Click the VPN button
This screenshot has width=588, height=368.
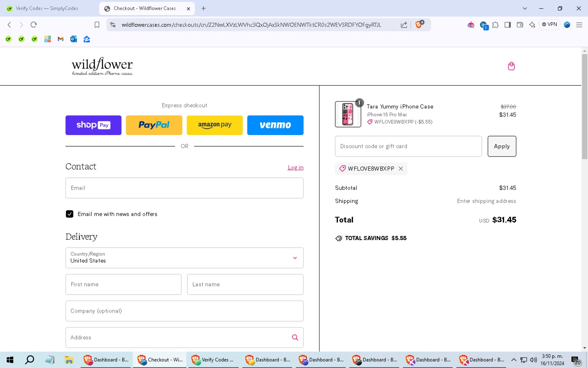pos(550,24)
